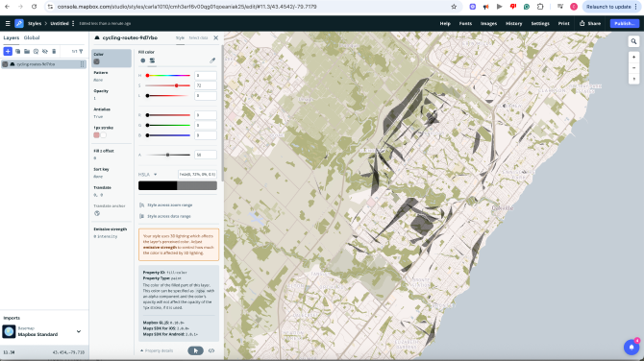This screenshot has width=644, height=361.
Task: Open the Print menu
Action: (563, 23)
